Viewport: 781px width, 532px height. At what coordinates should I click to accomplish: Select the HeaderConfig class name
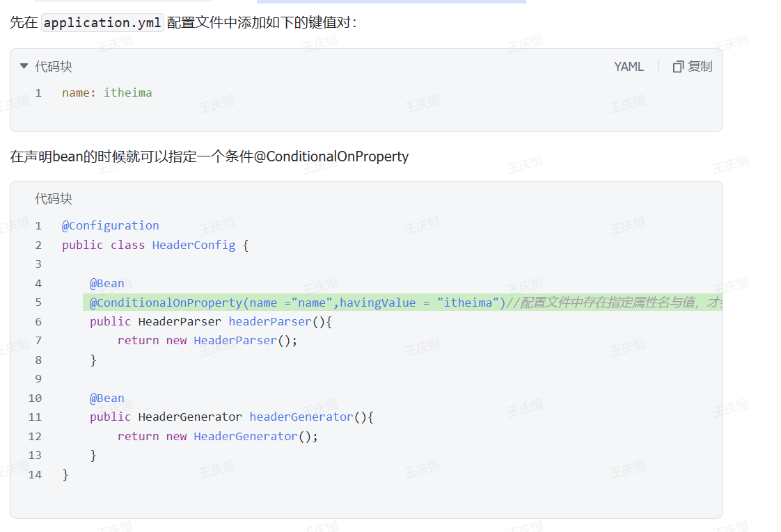coord(194,245)
